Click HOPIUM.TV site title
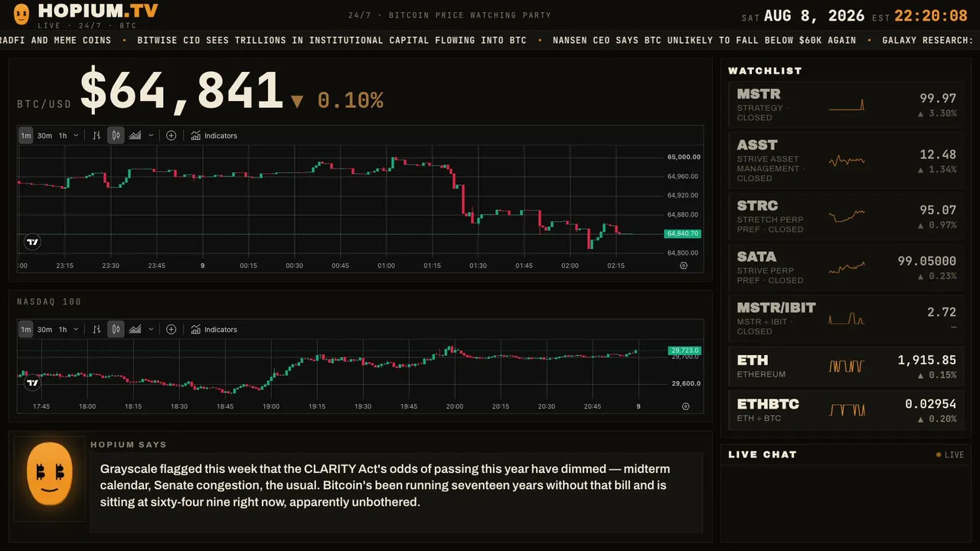 click(98, 11)
